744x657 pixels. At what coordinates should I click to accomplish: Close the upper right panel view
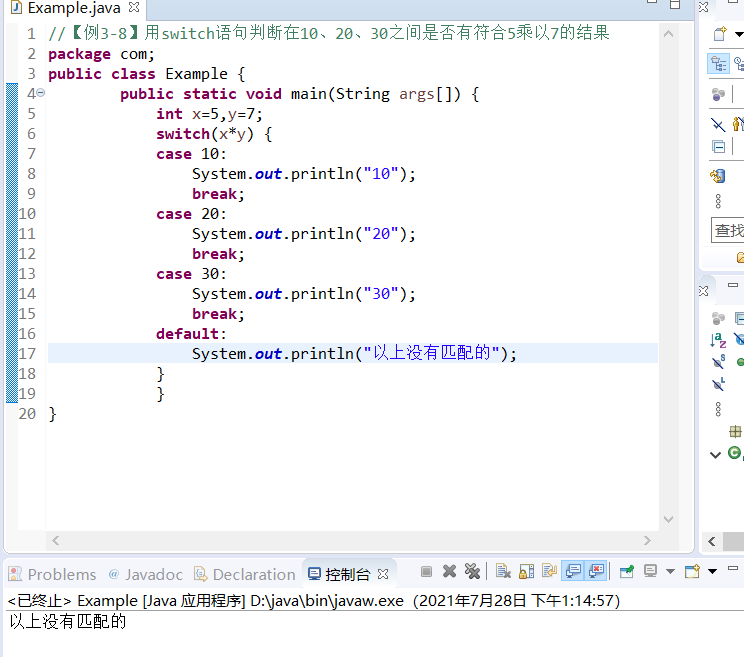[704, 7]
